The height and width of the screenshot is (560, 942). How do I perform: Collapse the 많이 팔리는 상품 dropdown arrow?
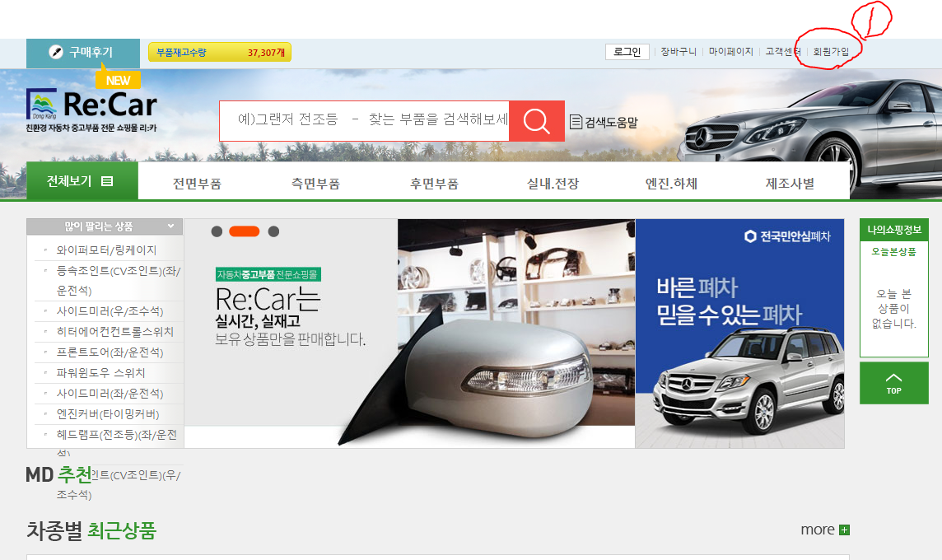click(170, 226)
